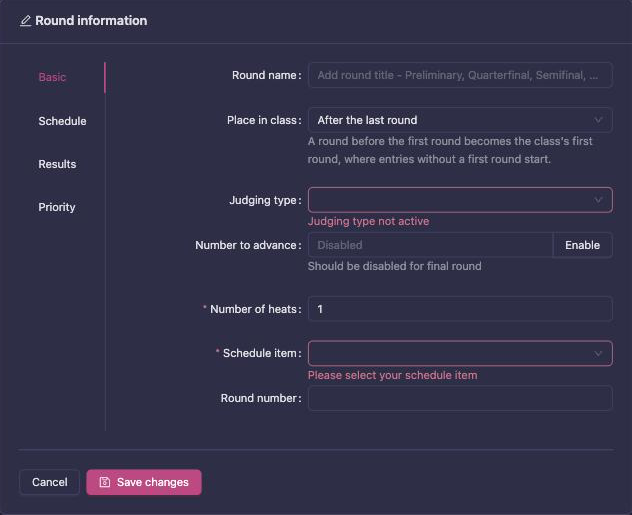632x515 pixels.
Task: Cancel the round information dialog
Action: tap(50, 482)
